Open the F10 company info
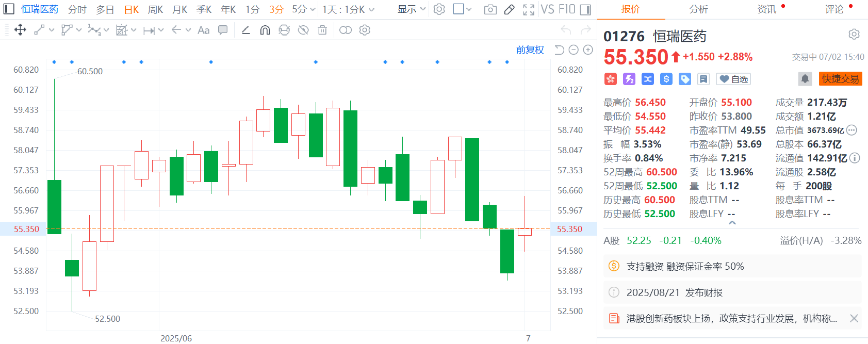Image resolution: width=868 pixels, height=344 pixels. pyautogui.click(x=567, y=9)
